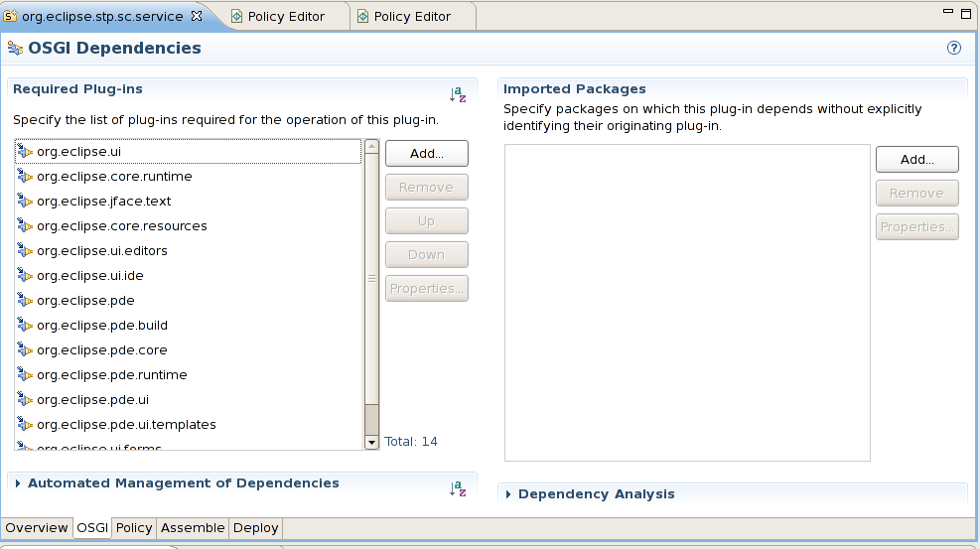Click Properties... in Required Plug-ins
The height and width of the screenshot is (549, 980).
427,289
